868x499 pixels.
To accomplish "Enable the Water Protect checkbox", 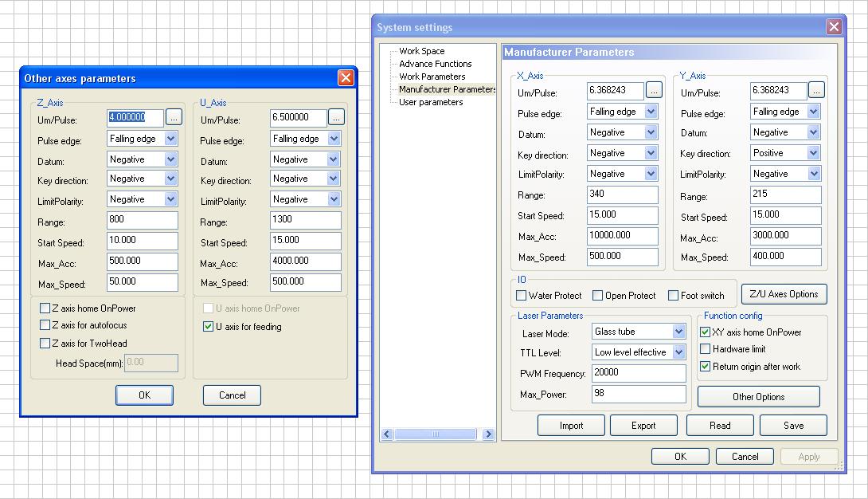I will point(522,296).
